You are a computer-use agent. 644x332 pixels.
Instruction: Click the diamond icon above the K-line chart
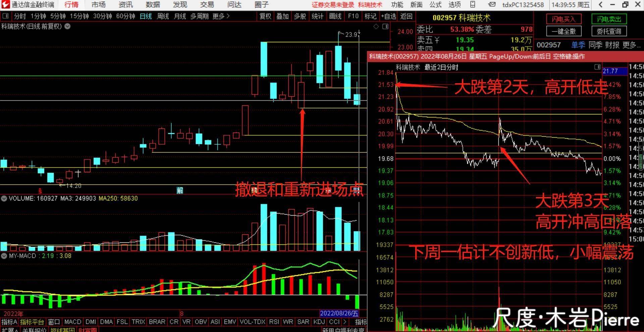coord(376,27)
